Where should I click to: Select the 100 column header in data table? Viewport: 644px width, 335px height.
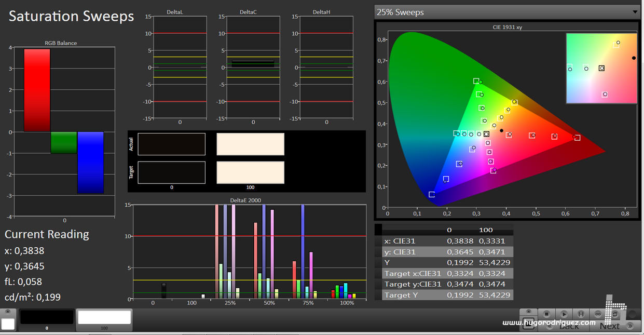486,230
